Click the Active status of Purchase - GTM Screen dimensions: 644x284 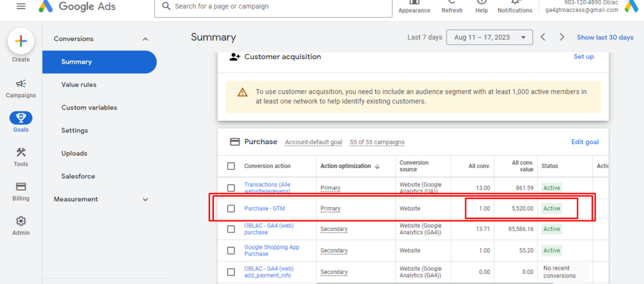pos(552,208)
